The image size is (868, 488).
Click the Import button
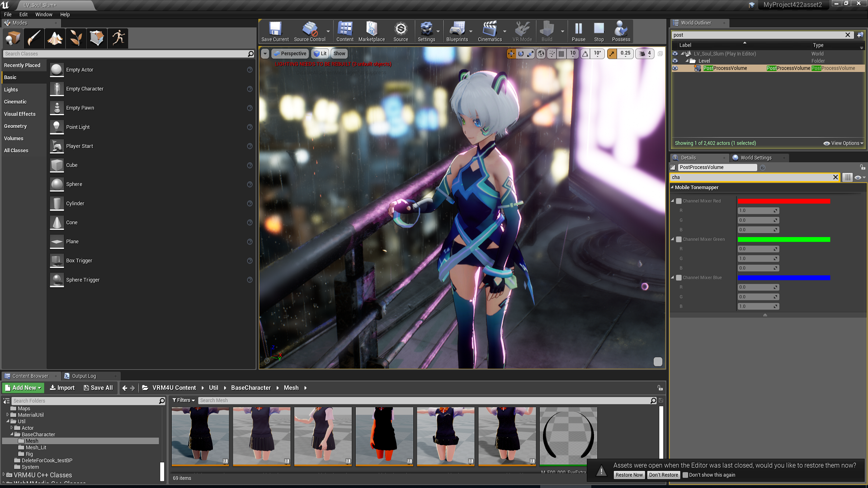click(62, 388)
